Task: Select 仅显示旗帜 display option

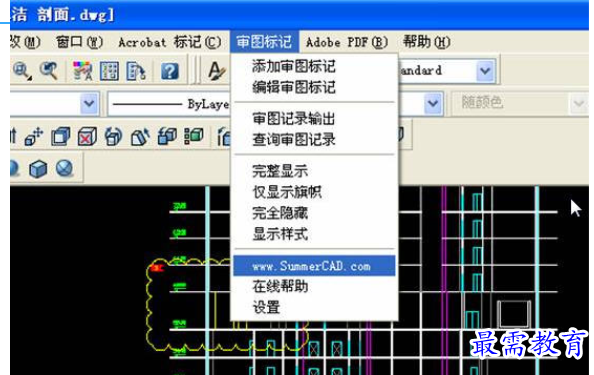Action: [287, 192]
